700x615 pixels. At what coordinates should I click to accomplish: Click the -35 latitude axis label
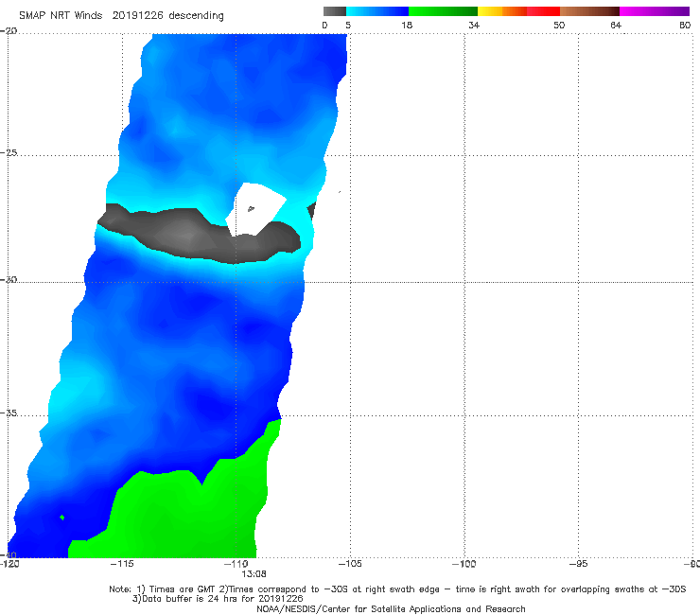(9, 413)
